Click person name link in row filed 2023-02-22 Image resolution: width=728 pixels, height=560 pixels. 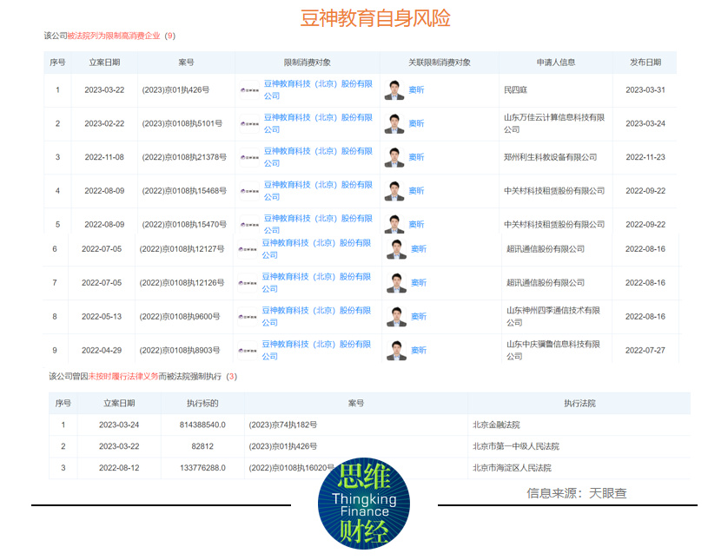pos(416,123)
